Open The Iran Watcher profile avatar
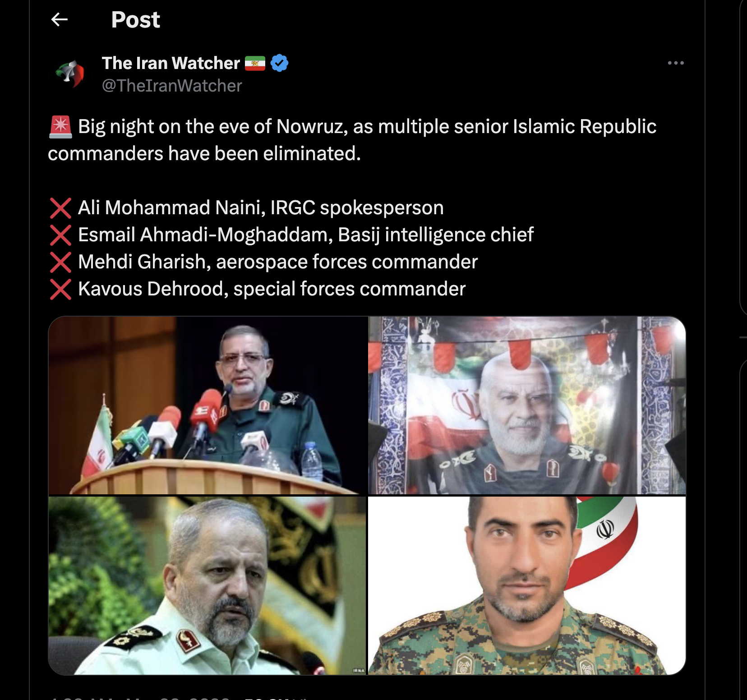 coord(70,74)
